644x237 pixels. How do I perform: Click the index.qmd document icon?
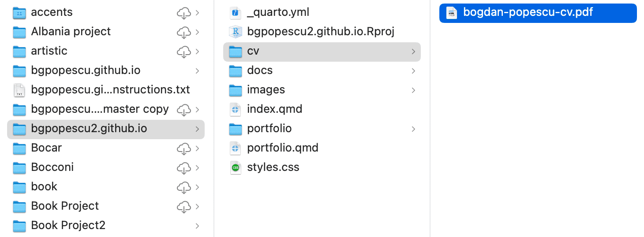[x=236, y=109]
